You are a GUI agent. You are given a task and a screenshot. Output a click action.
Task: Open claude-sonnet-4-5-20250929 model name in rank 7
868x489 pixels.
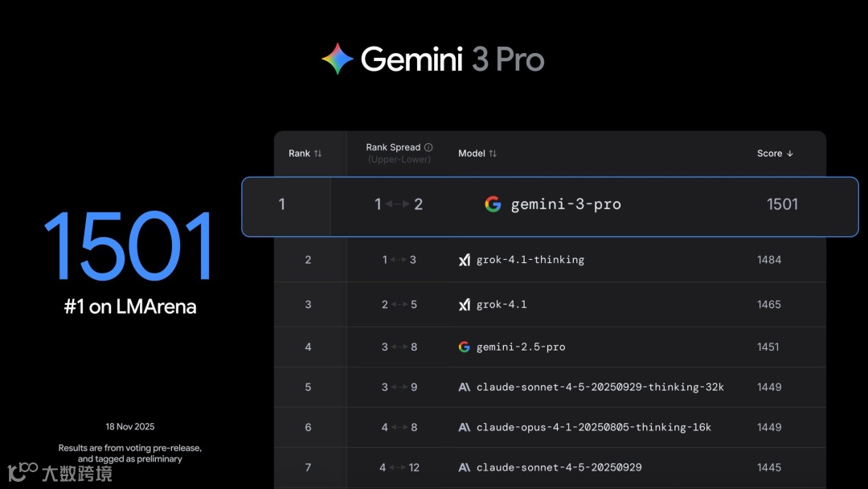(x=559, y=467)
